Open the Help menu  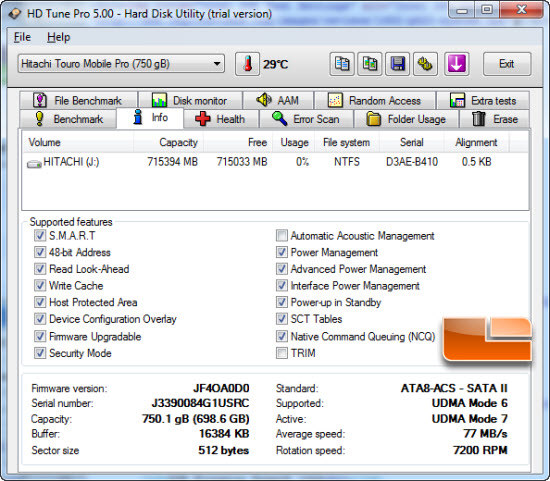tap(59, 37)
